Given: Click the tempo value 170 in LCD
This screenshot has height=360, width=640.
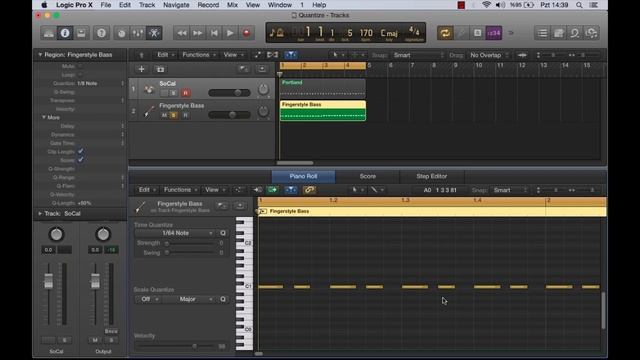Looking at the screenshot, I should click(366, 33).
